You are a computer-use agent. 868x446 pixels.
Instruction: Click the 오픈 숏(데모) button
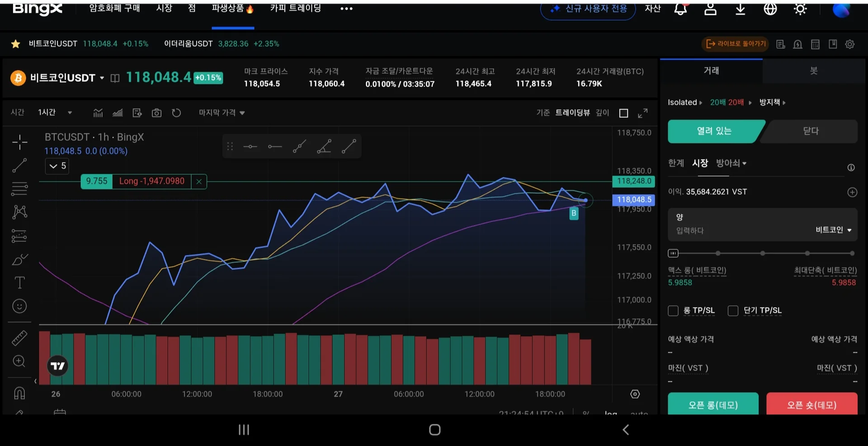811,404
